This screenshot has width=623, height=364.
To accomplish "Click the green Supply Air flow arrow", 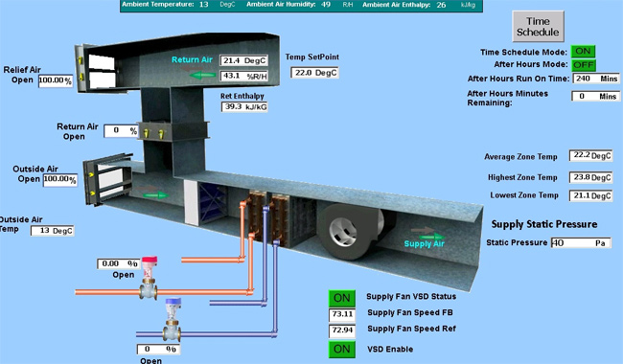I will tap(432, 237).
